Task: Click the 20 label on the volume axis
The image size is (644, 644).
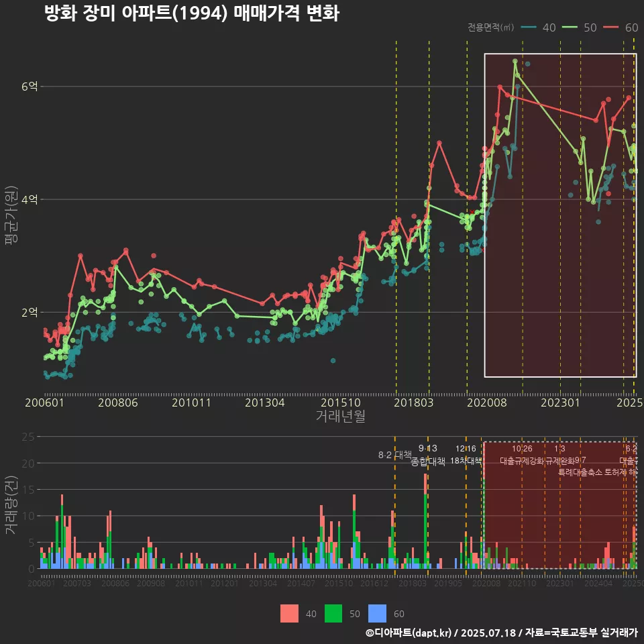Action: click(28, 464)
